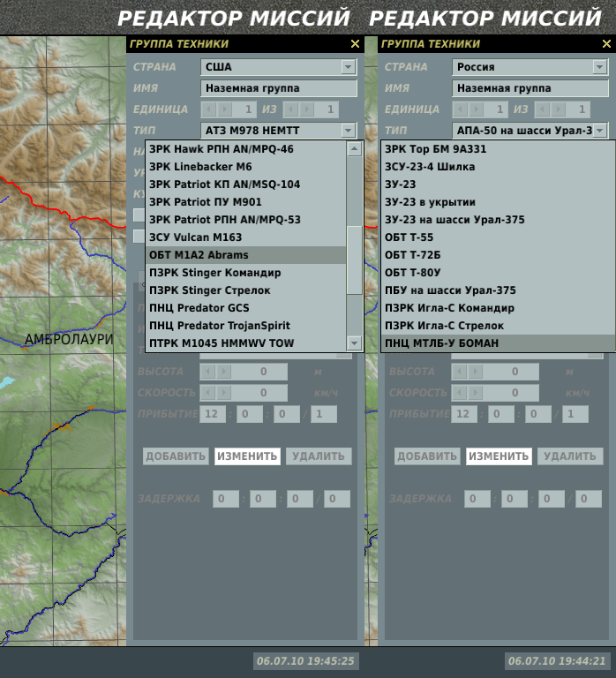This screenshot has height=678, width=616.
Task: Click ИЗМЕНИТЬ button in Россия panel
Action: coord(499,456)
